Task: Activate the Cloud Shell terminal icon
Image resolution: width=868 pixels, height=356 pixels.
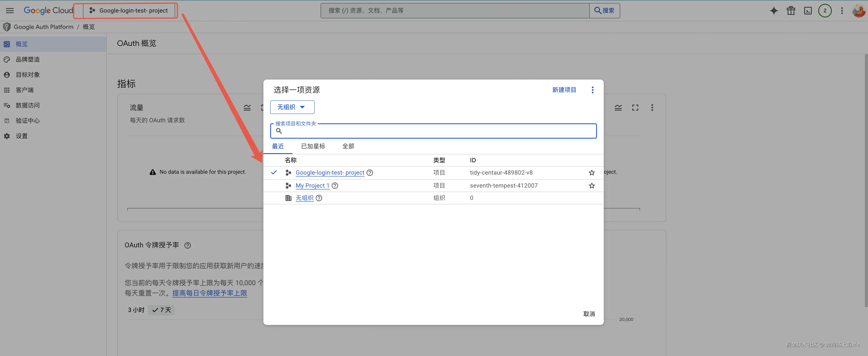Action: tap(808, 10)
